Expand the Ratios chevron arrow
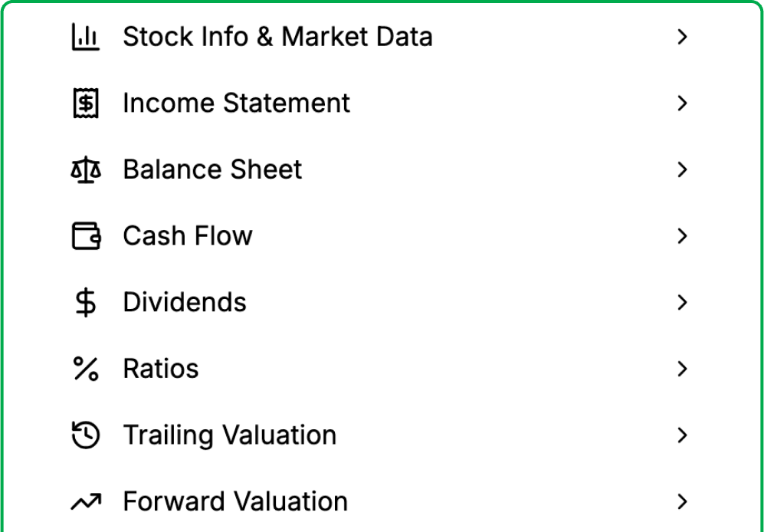Screen dimensions: 764x532 (682, 369)
